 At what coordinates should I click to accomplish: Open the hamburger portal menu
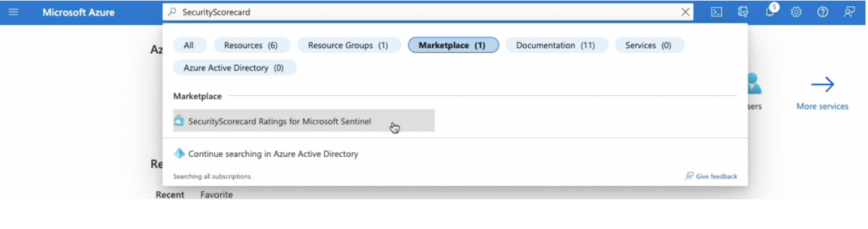click(13, 12)
